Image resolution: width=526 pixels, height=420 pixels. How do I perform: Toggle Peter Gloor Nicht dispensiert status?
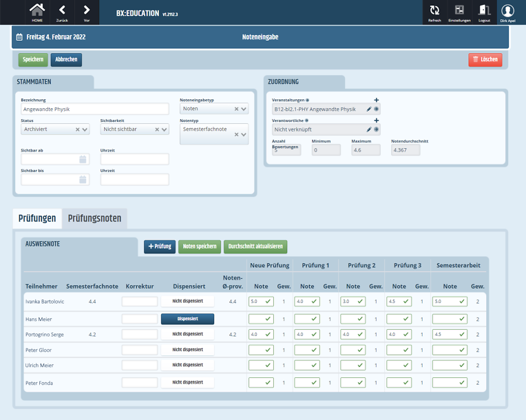[x=187, y=350]
